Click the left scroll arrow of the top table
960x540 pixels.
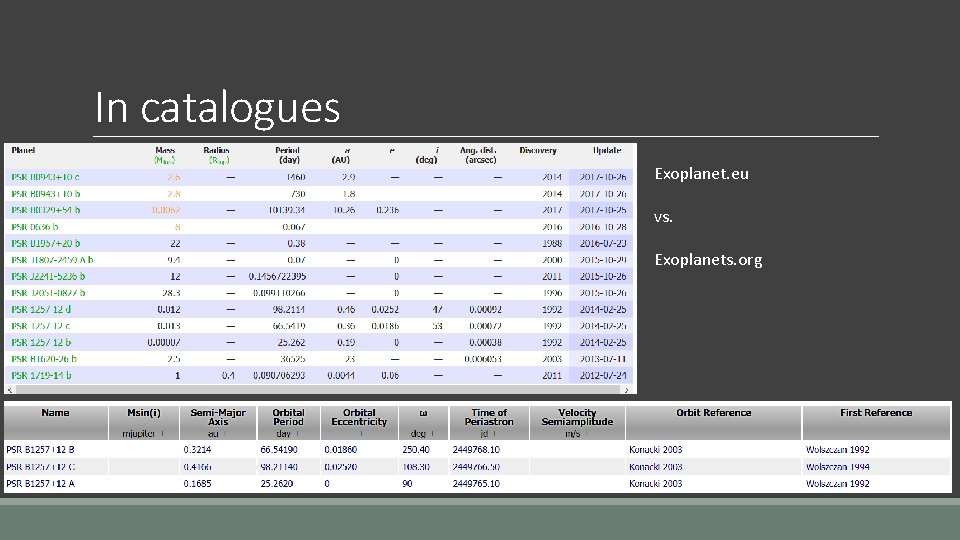[x=10, y=390]
